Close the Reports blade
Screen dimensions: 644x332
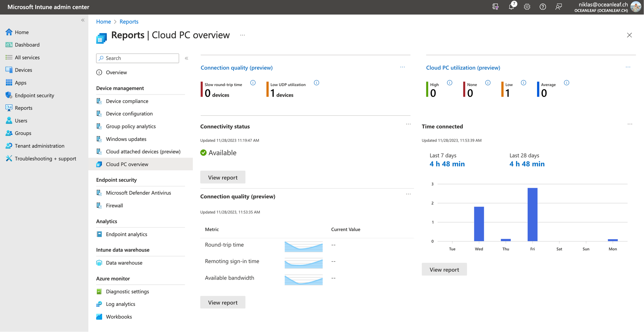click(630, 35)
